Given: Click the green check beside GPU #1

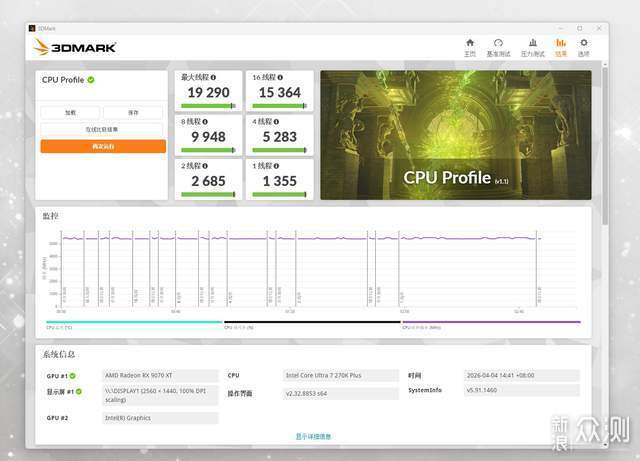Looking at the screenshot, I should click(x=73, y=376).
